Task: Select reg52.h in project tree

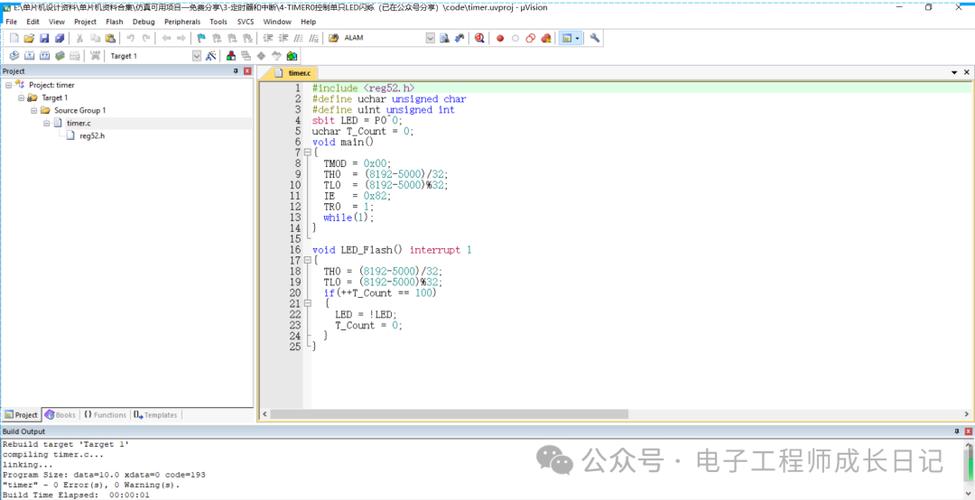Action: click(92, 136)
